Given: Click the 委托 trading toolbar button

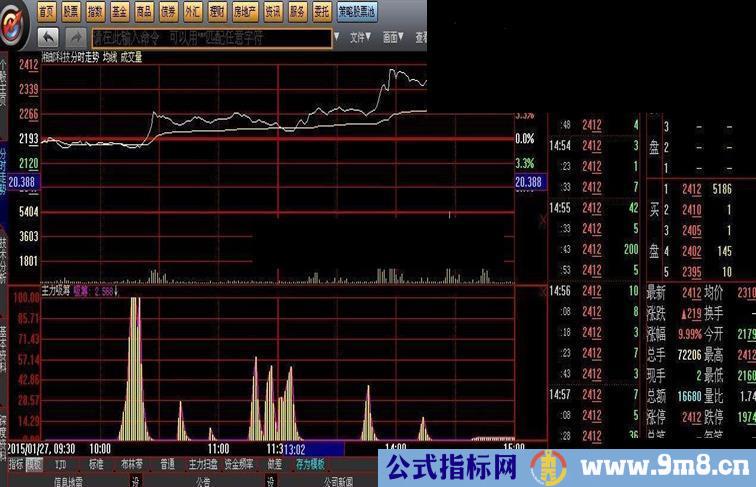Looking at the screenshot, I should [322, 12].
